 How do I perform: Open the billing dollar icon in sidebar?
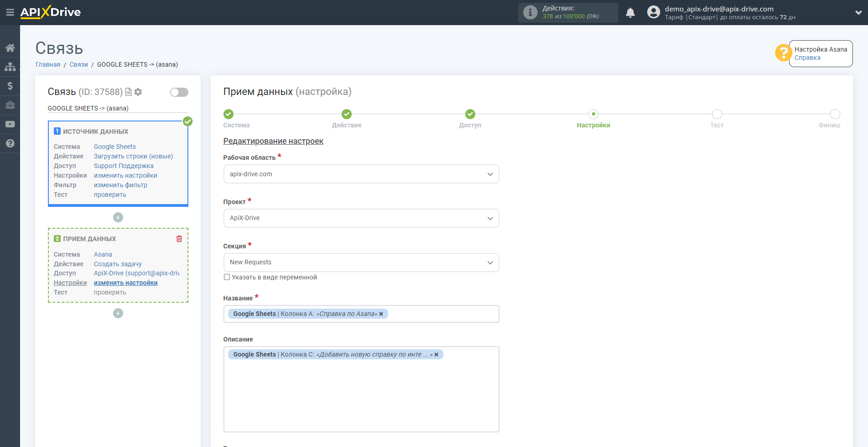[10, 86]
